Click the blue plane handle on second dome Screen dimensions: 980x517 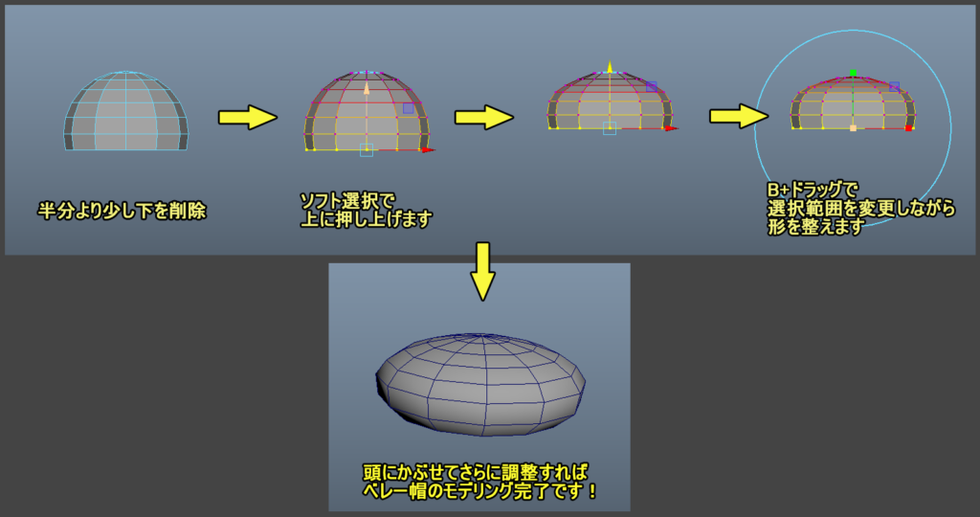click(x=408, y=108)
